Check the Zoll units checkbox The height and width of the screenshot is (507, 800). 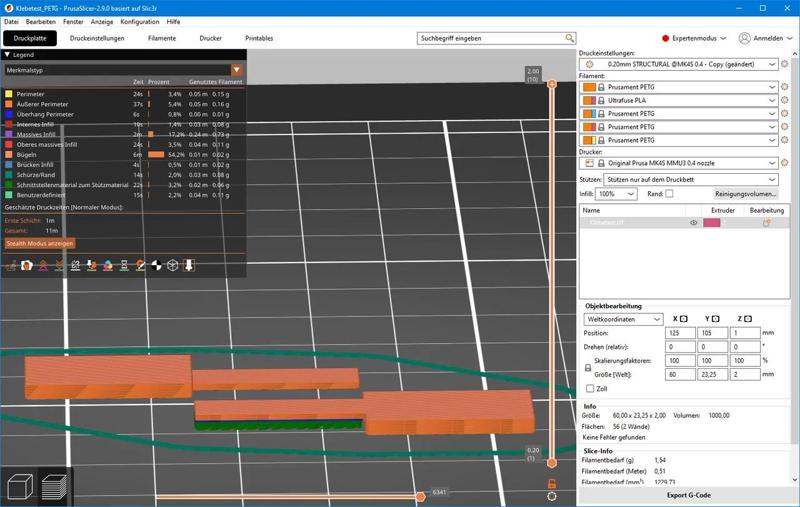[590, 389]
